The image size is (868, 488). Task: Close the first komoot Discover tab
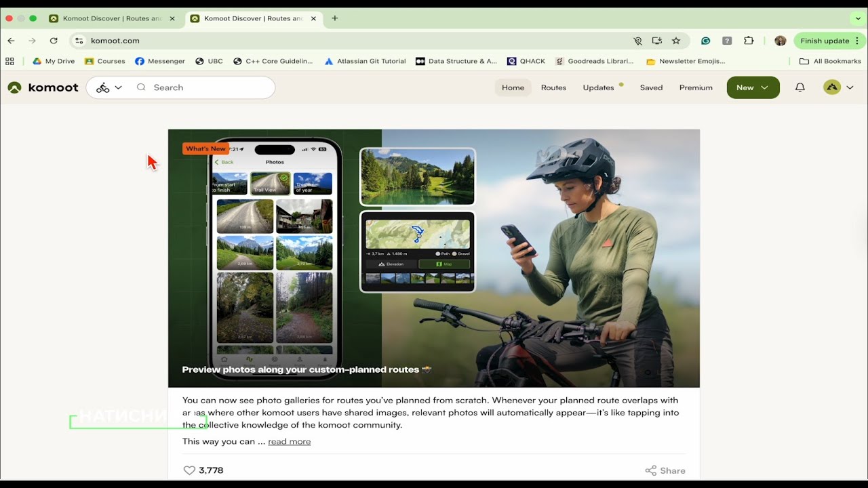point(172,18)
